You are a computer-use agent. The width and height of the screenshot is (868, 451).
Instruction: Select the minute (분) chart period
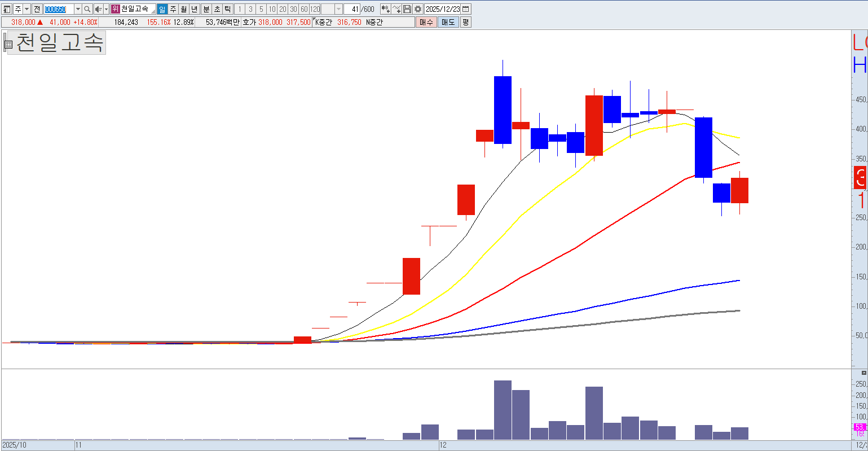tap(206, 9)
